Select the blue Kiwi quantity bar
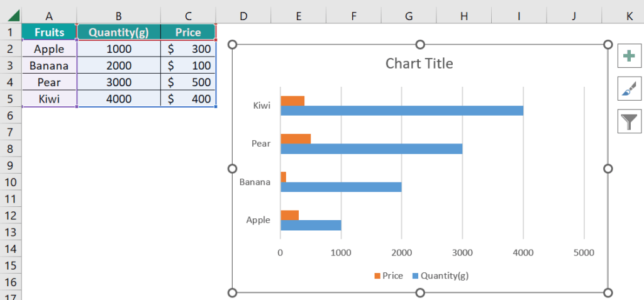This screenshot has height=300, width=644. pyautogui.click(x=402, y=111)
